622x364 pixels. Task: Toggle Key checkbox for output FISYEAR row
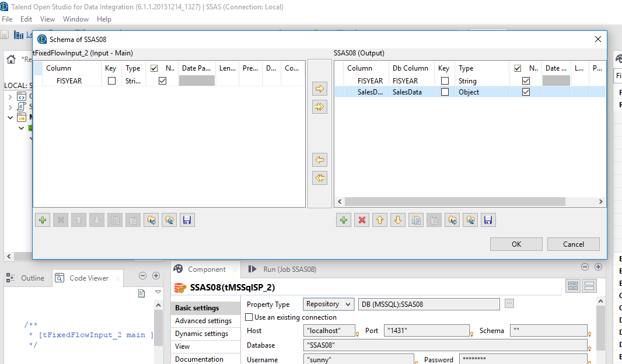pos(445,81)
